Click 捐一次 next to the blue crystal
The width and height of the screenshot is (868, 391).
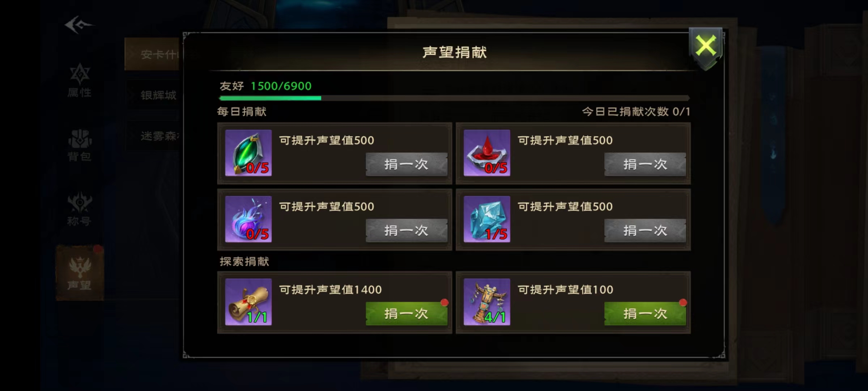(645, 230)
